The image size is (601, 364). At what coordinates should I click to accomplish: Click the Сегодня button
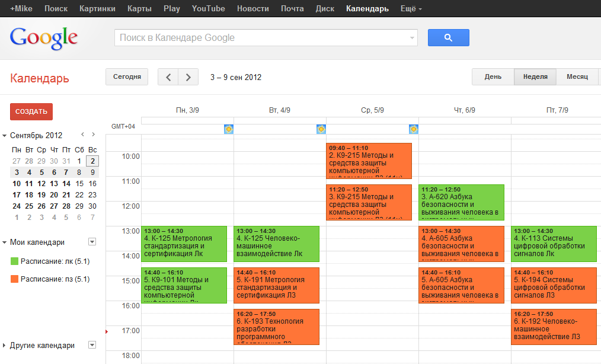[127, 77]
